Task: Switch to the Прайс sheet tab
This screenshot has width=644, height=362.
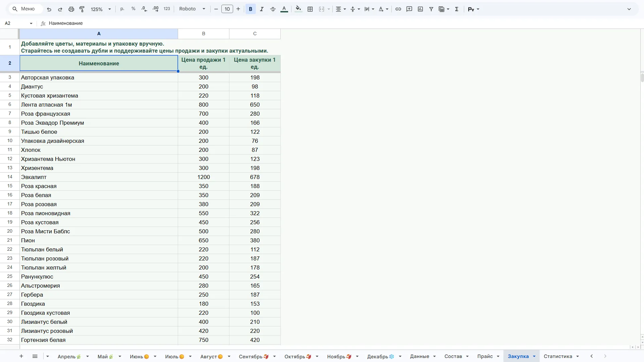Action: click(485, 356)
